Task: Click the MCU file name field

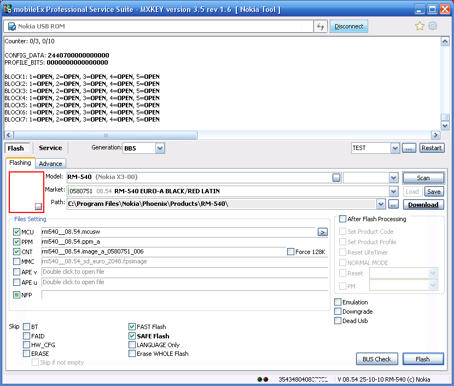Action: click(178, 232)
